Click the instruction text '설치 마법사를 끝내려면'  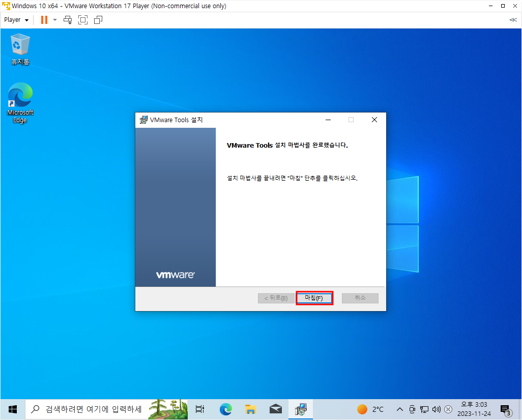256,178
